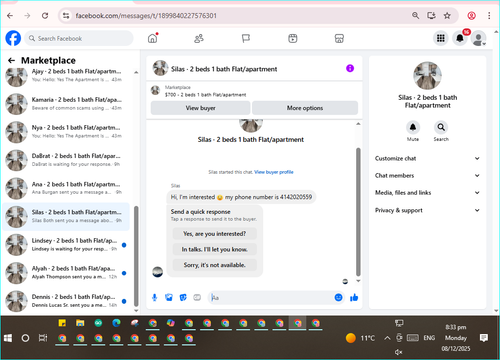Open the Facebook logo home link
The height and width of the screenshot is (360, 500).
13,38
